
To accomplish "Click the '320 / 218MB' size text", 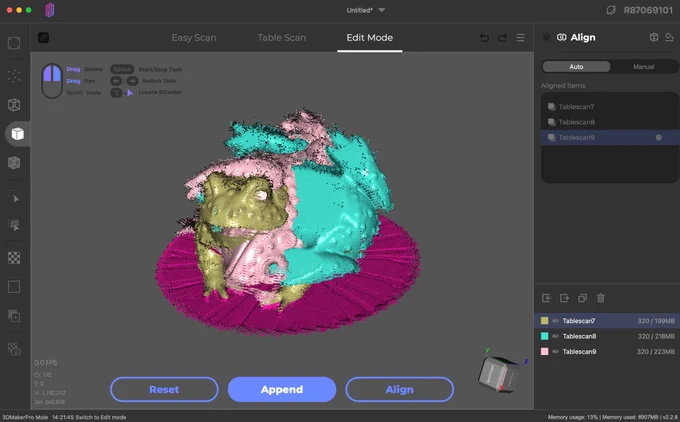I will pos(656,336).
